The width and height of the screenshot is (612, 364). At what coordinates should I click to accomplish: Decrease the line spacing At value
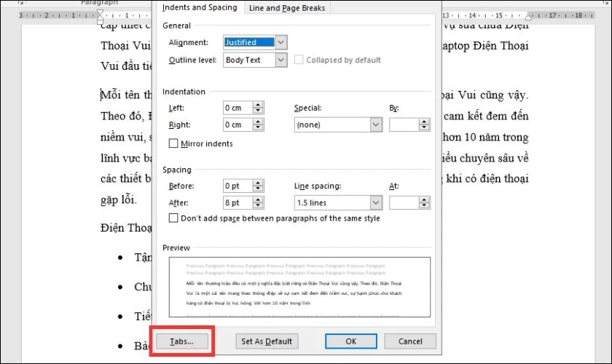424,206
